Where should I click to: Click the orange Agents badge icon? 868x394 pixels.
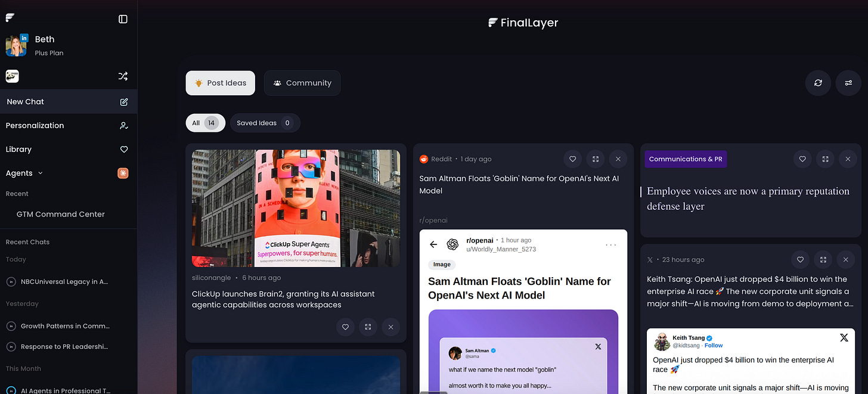tap(123, 173)
